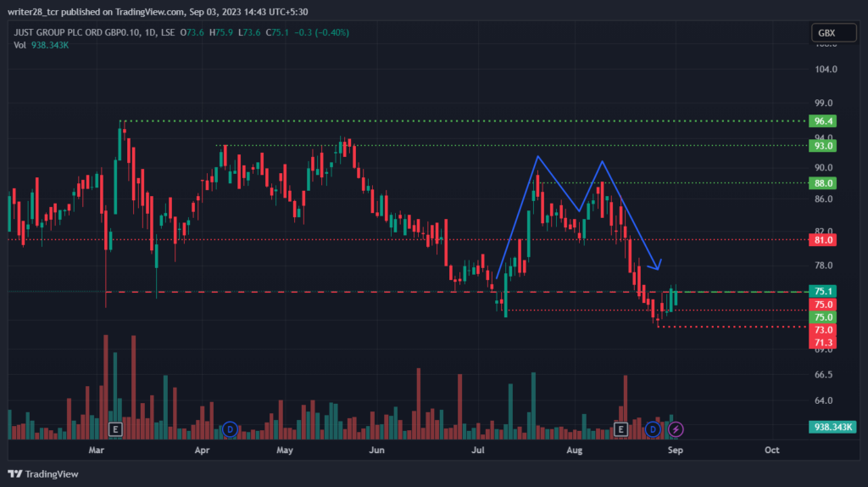Click the Jul label on time axis
868x487 pixels.
point(478,450)
